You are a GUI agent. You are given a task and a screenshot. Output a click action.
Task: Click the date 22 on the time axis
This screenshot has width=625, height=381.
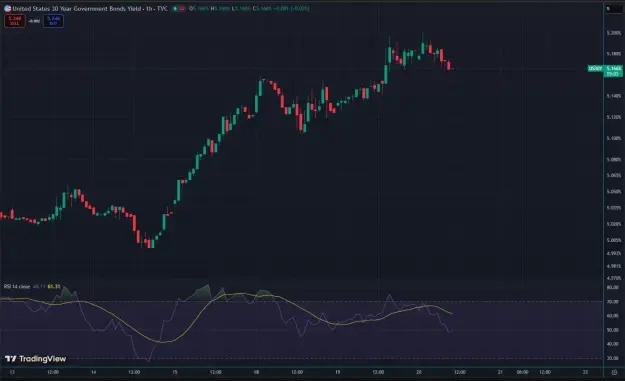[585, 372]
